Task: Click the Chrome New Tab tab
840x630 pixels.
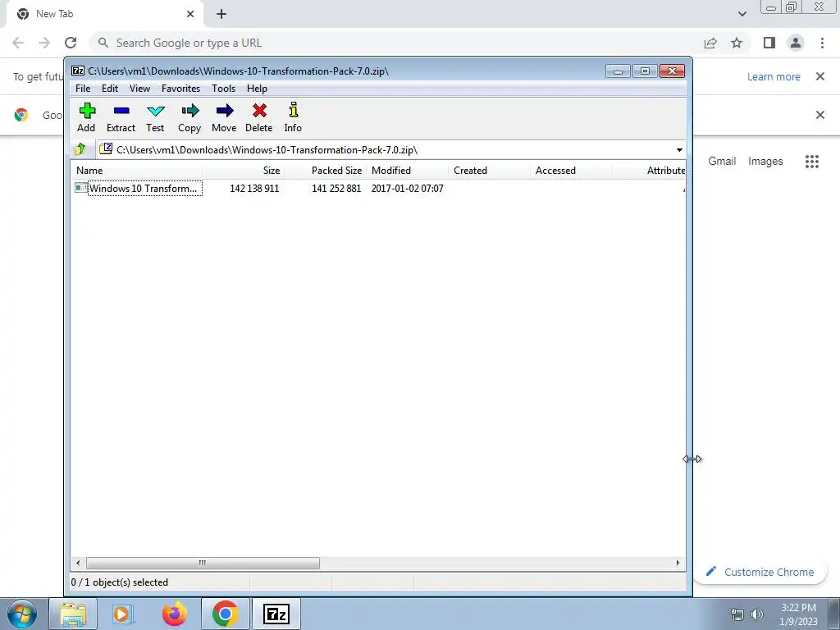Action: pos(104,14)
